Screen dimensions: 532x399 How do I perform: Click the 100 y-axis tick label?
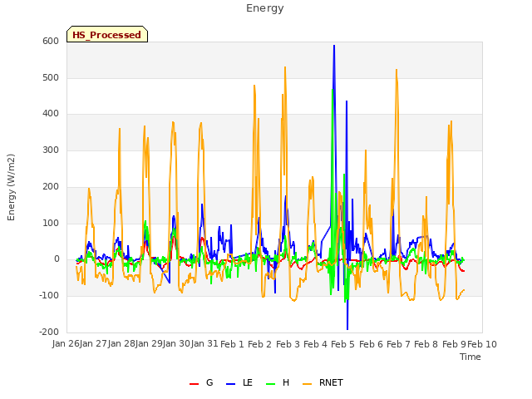(51, 224)
